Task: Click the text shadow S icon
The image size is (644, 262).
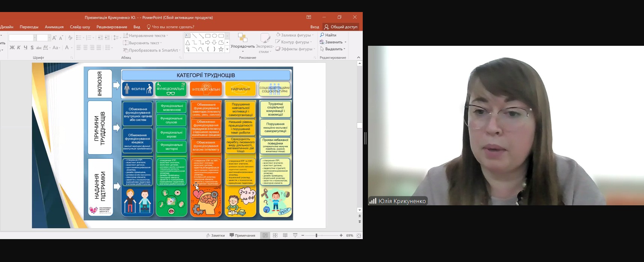Action: [32, 48]
